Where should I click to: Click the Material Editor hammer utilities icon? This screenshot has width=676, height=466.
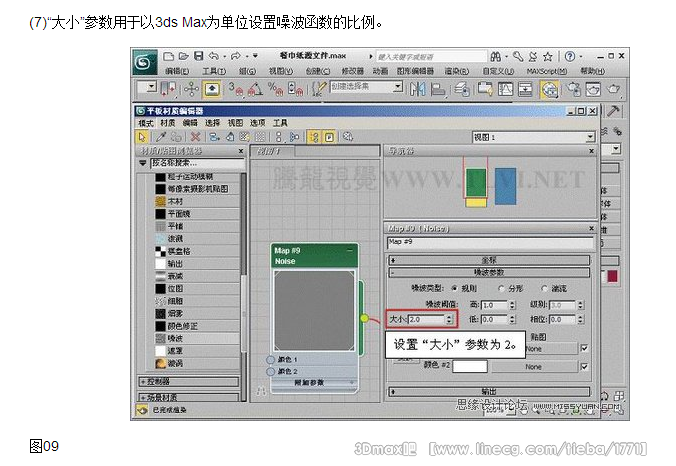click(613, 111)
